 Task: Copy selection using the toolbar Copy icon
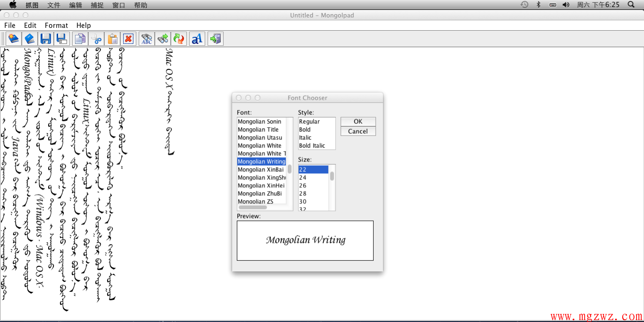80,39
